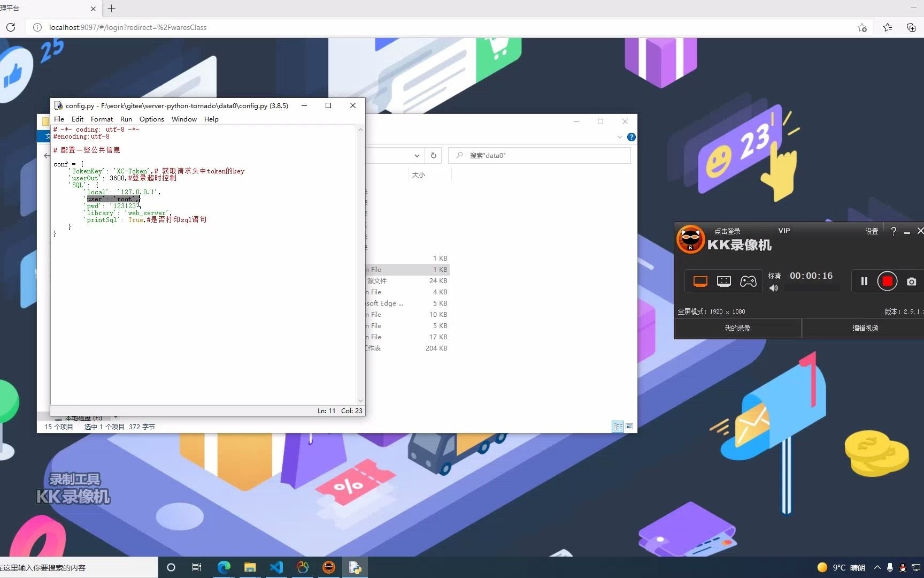Click the IDLE window Python file icon

pos(59,105)
